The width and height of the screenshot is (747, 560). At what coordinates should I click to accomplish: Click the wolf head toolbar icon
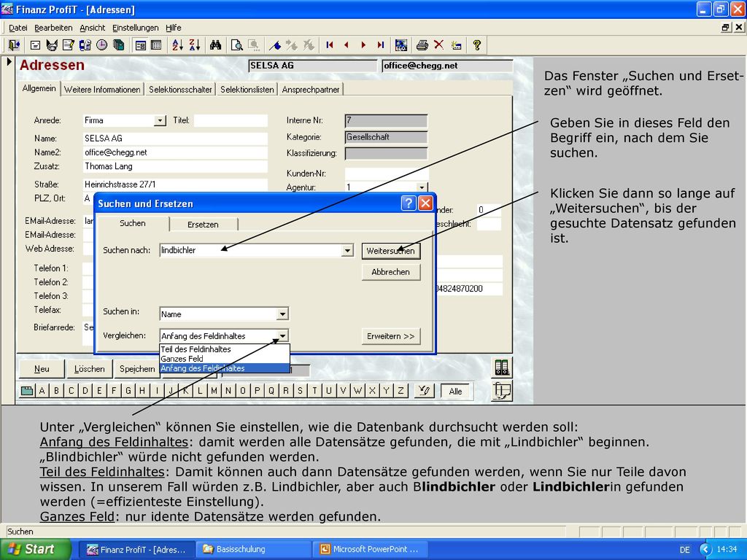(x=52, y=45)
